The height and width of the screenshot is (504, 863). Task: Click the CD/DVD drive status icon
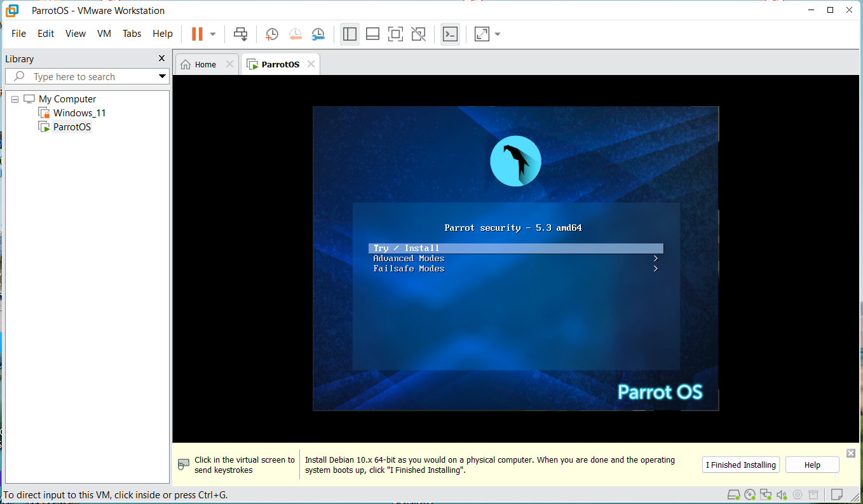coord(750,494)
